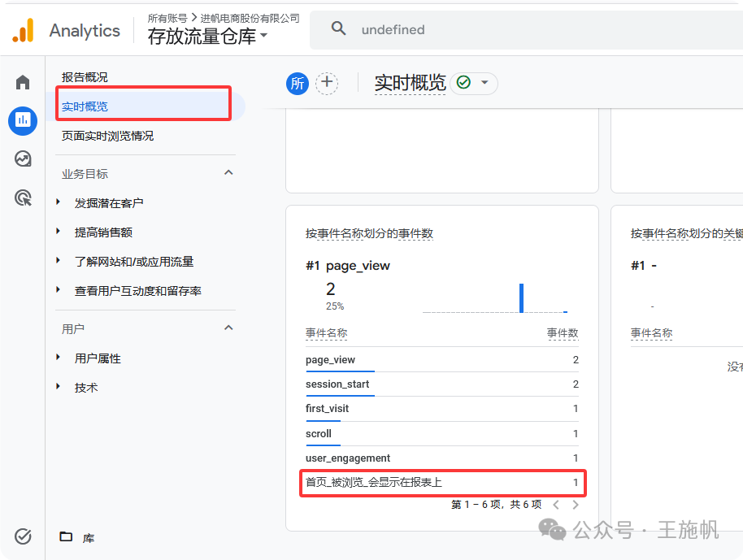Open 库 library link
Screen dimensions: 743x560
88,538
